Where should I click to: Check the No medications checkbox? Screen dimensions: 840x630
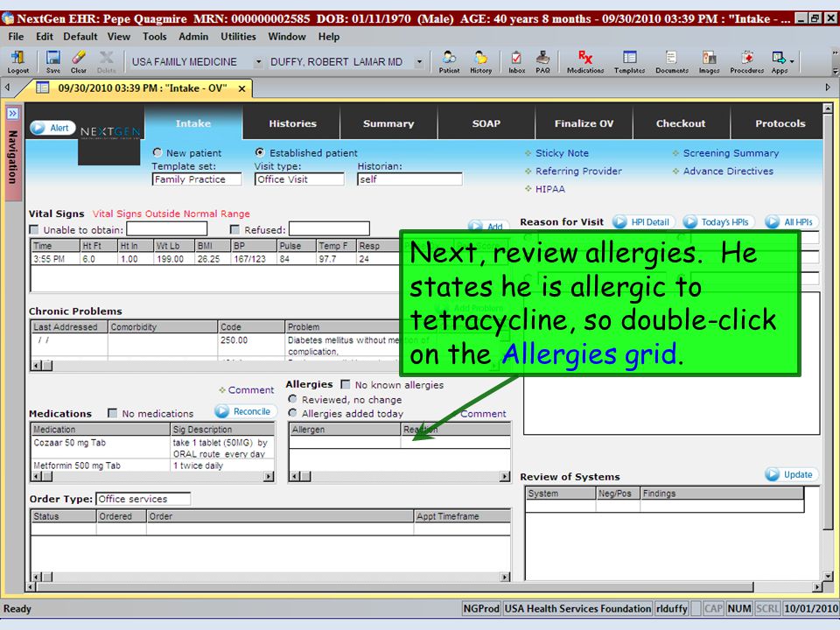click(113, 413)
